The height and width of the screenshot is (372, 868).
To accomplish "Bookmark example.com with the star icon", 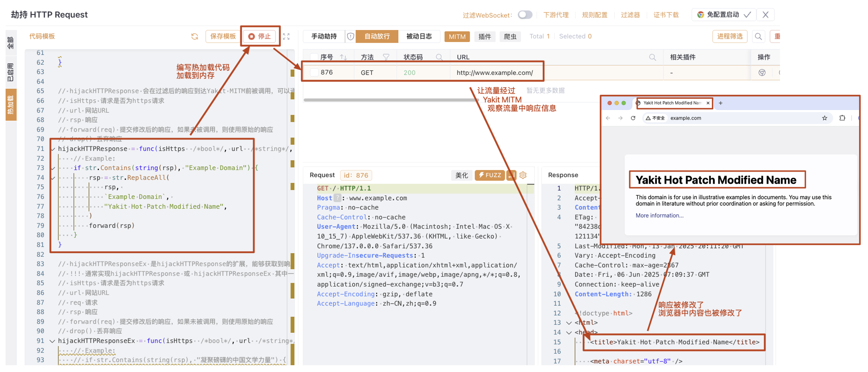I will [824, 118].
